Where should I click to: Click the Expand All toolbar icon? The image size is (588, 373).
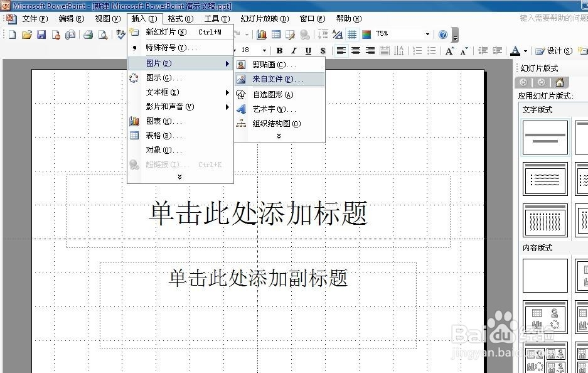323,35
